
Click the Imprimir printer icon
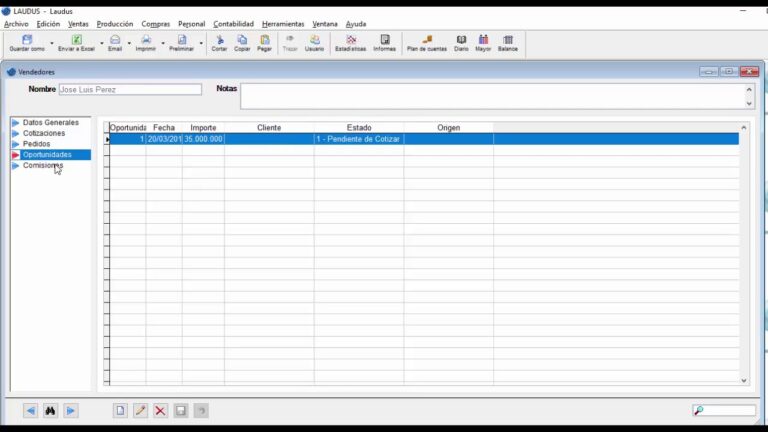(x=146, y=42)
